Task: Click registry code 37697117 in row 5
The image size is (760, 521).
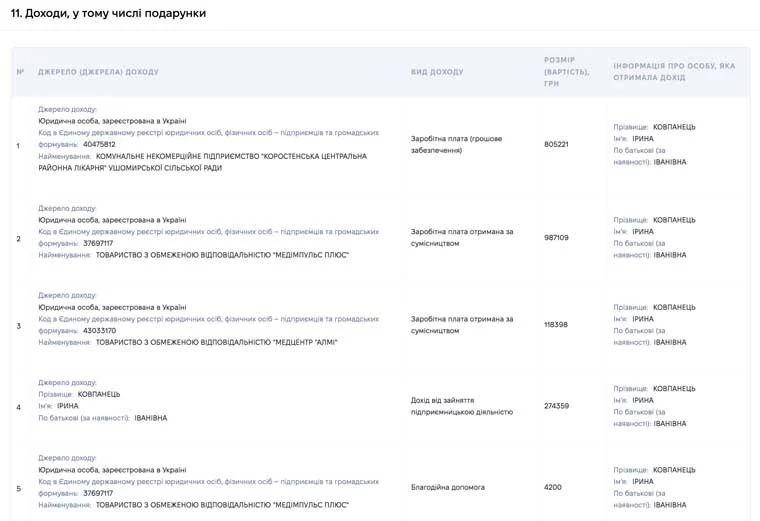Action: (x=98, y=493)
